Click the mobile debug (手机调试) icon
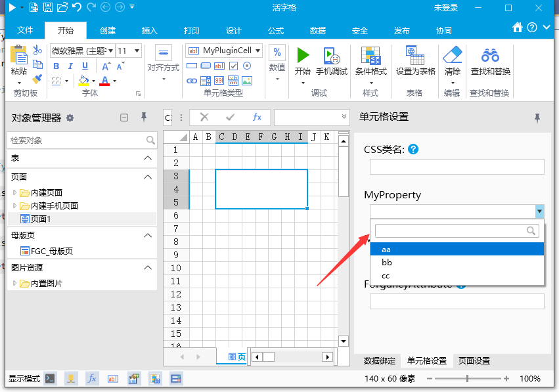This screenshot has width=559, height=392. [332, 56]
